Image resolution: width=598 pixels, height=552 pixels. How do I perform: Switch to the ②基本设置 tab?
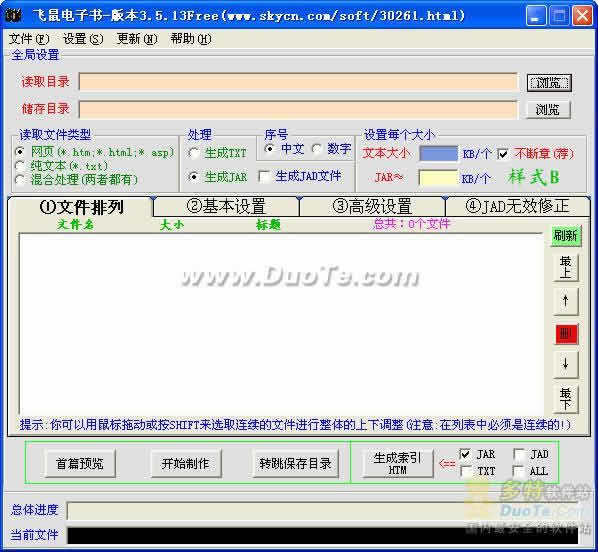pyautogui.click(x=226, y=206)
